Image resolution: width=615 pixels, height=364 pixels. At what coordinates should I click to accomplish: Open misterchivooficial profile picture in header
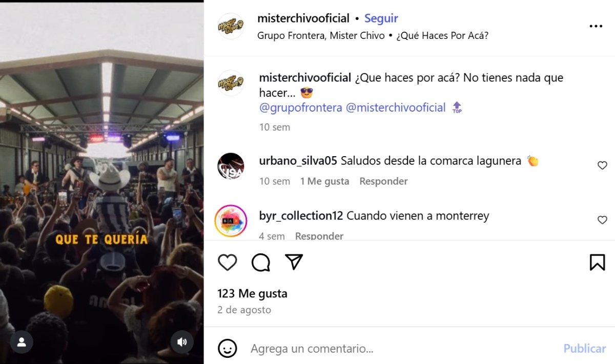coord(231,26)
